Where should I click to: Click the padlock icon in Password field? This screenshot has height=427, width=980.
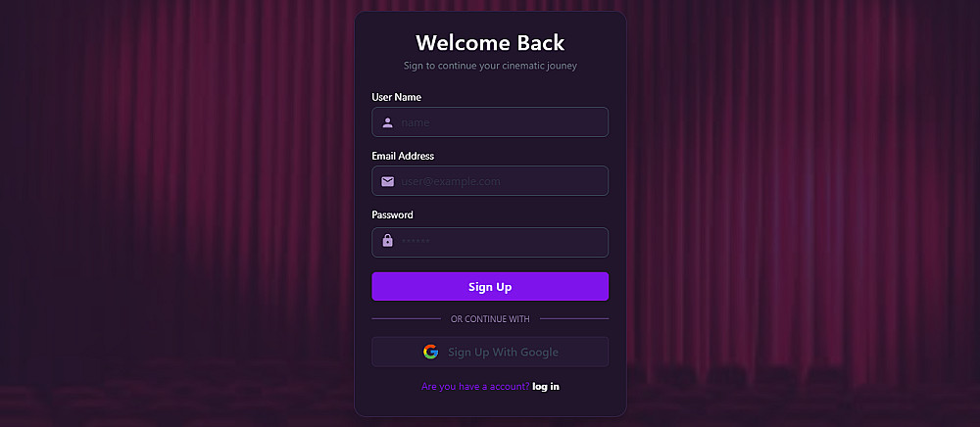point(388,241)
